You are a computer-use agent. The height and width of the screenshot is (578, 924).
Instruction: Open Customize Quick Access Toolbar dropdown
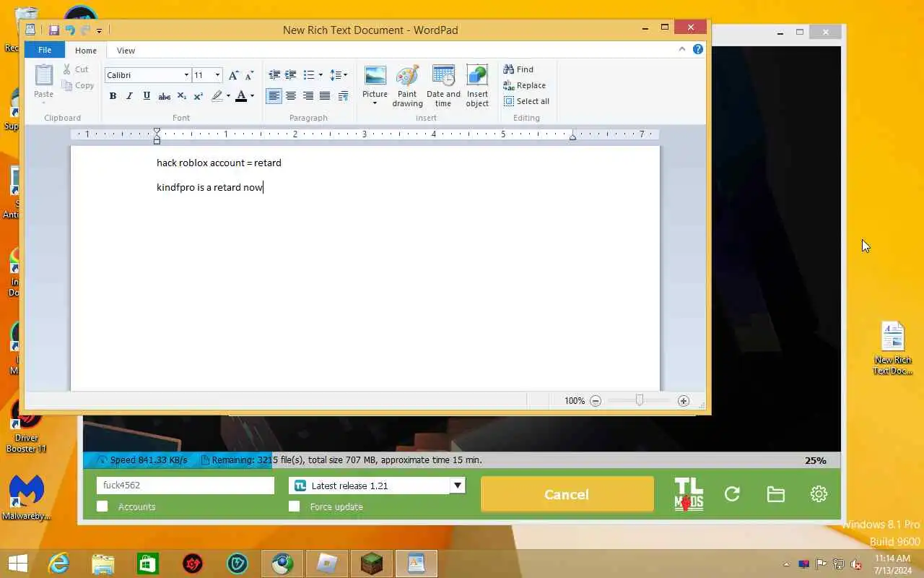tap(100, 30)
